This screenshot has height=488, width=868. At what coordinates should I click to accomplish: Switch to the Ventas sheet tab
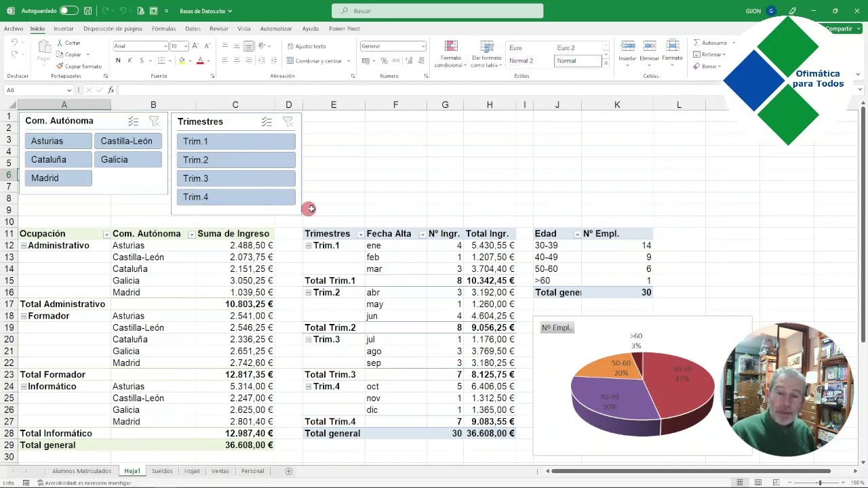tap(220, 471)
